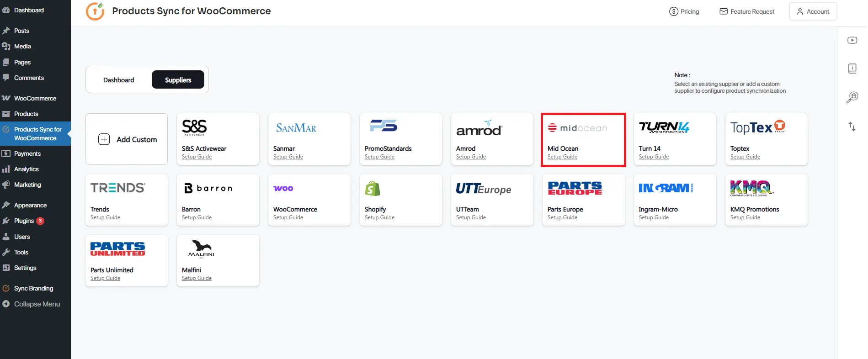Open Posts in WordPress sidebar

click(x=35, y=31)
